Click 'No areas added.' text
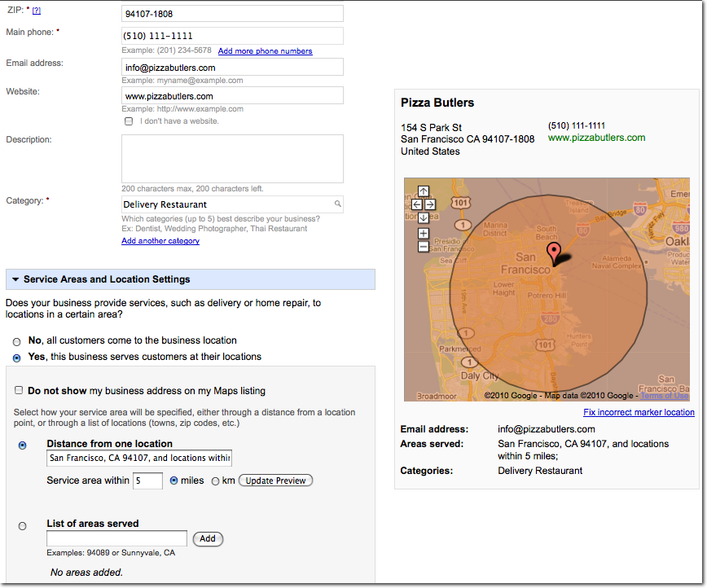 tap(86, 573)
